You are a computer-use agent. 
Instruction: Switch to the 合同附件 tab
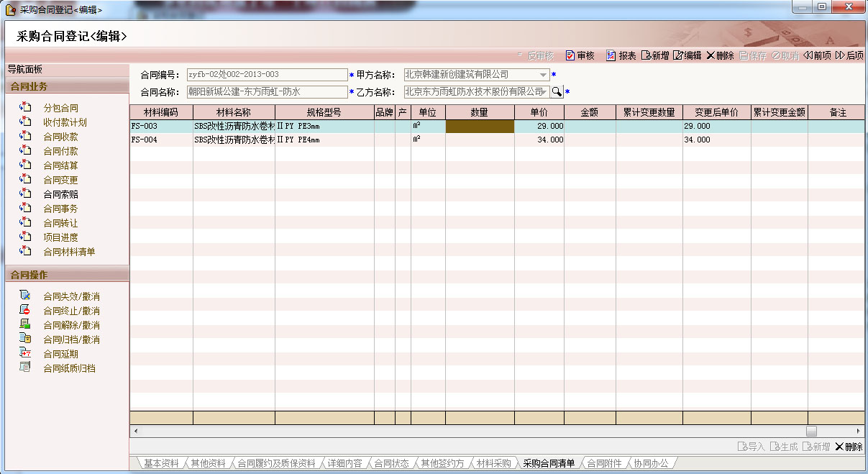click(604, 463)
